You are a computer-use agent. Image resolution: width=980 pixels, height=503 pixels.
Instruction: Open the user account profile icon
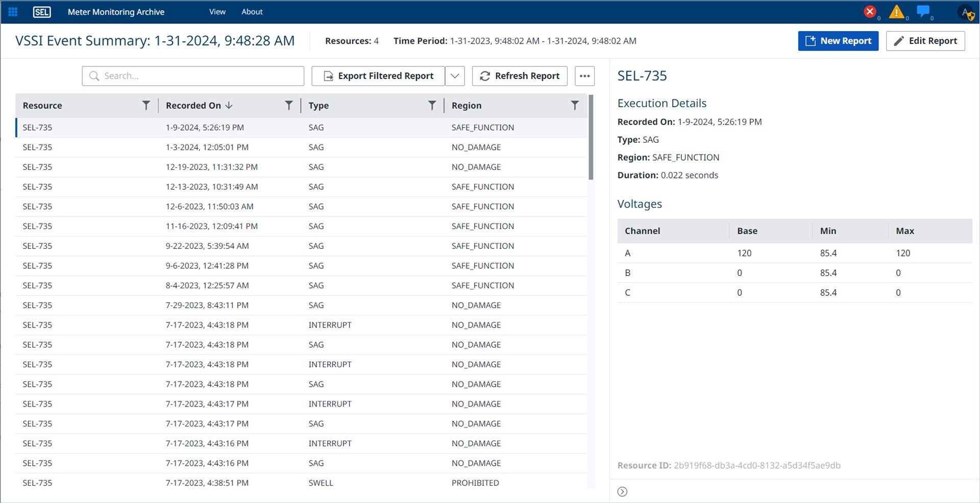click(966, 12)
